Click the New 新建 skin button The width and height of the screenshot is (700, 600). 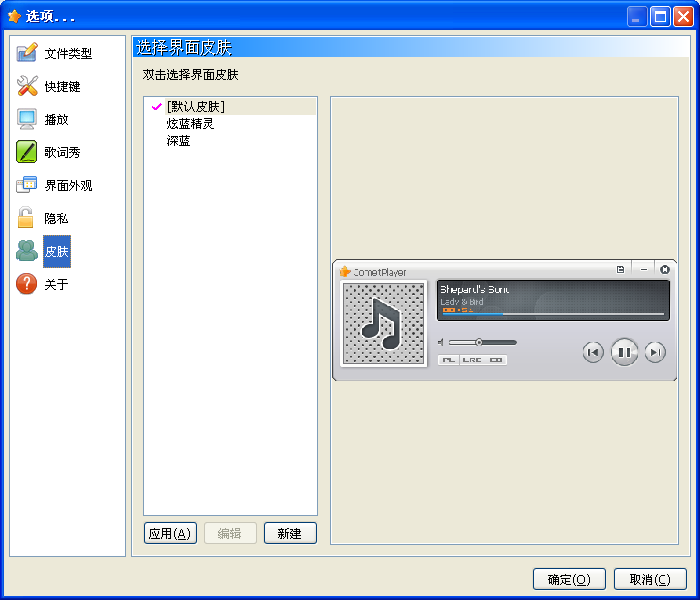290,534
